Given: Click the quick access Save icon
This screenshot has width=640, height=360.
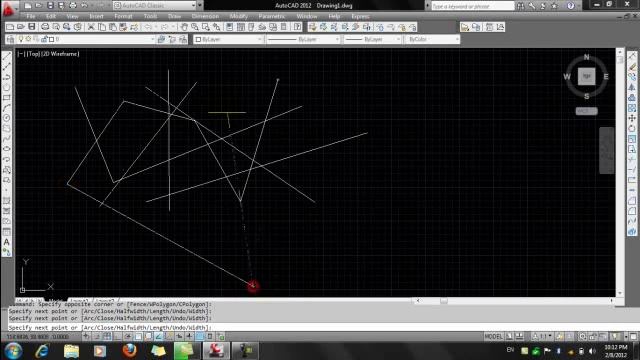Looking at the screenshot, I should (x=50, y=5).
